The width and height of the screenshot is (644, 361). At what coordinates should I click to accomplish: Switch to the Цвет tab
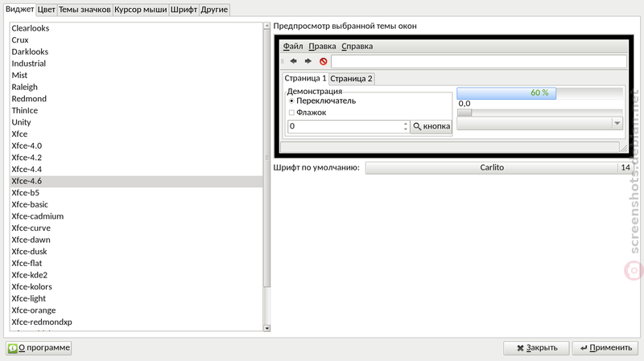[x=46, y=10]
